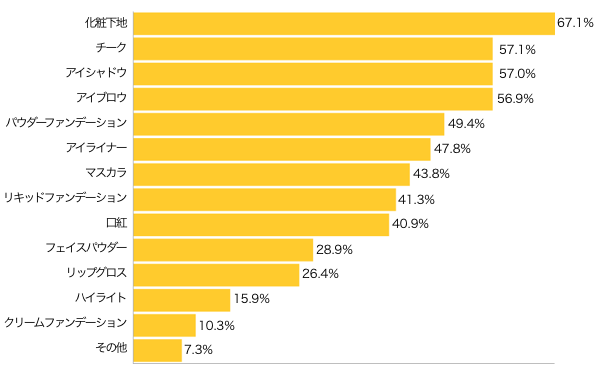Viewport: 602px width, 376px height.
Task: Select the その他 bar
Action: (157, 350)
